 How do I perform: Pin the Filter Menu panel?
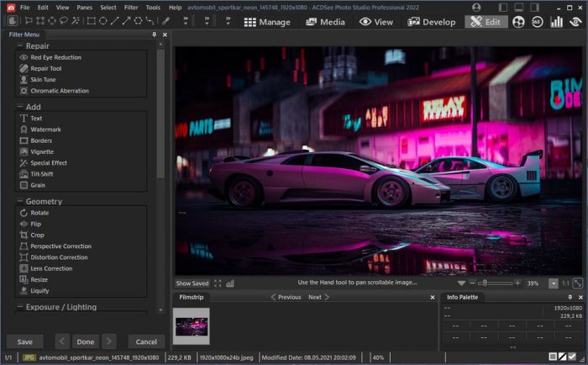click(154, 34)
